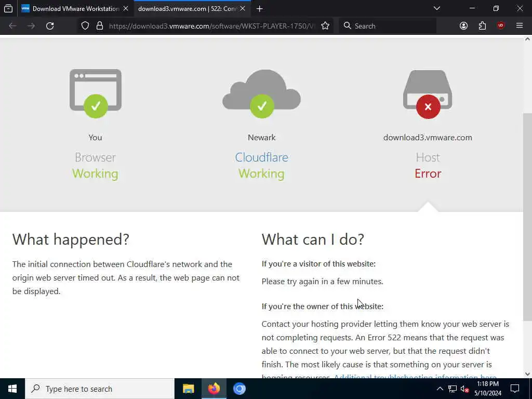
Task: Click the 'download3.vmware.com' host label
Action: click(428, 137)
